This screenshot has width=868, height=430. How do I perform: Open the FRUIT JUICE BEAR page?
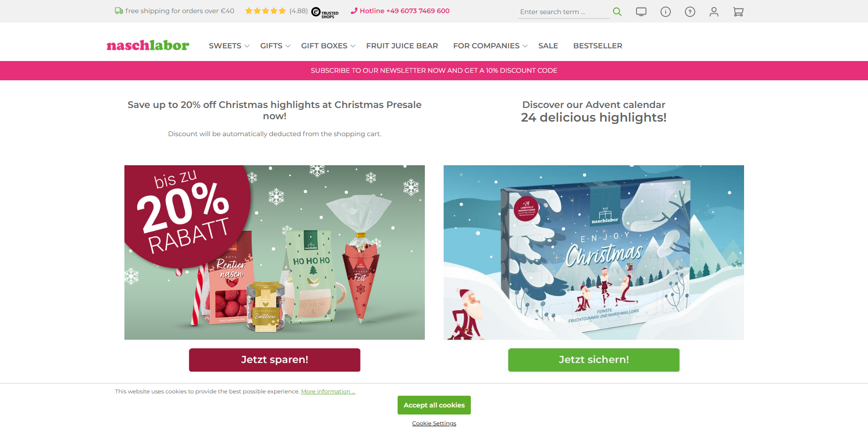402,46
